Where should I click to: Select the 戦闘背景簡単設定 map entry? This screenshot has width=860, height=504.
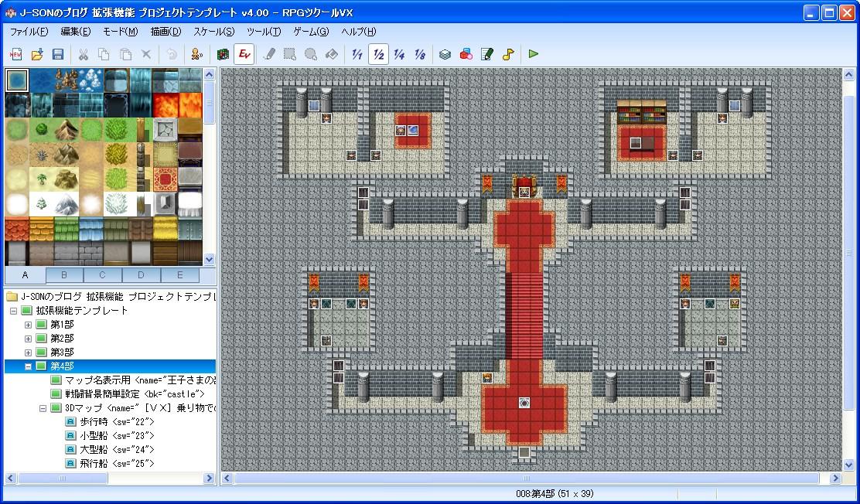click(128, 393)
